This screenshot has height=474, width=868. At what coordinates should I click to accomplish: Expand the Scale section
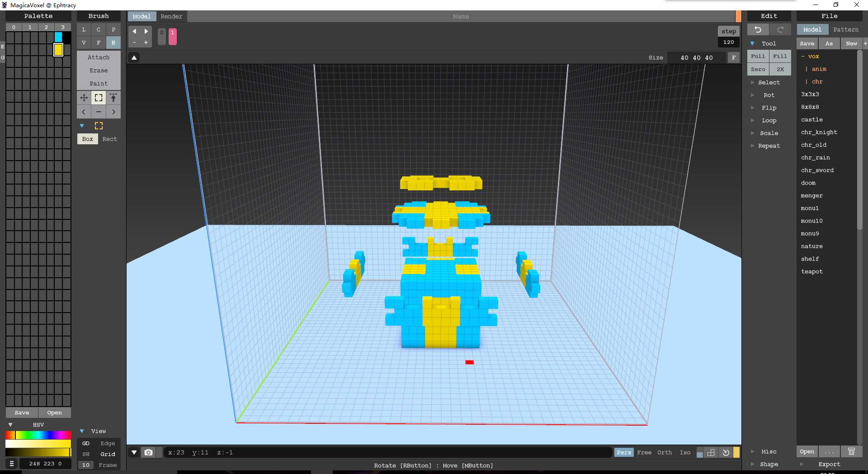pyautogui.click(x=753, y=133)
